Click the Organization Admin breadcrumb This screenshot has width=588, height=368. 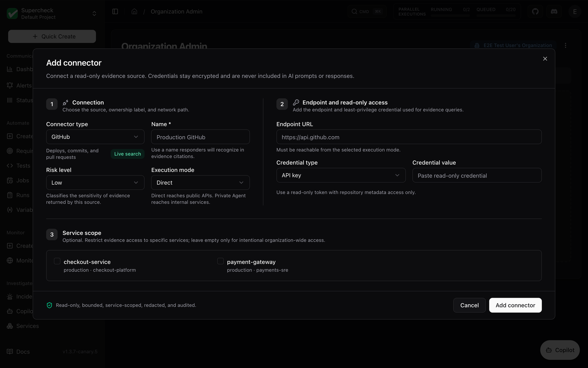pyautogui.click(x=176, y=12)
